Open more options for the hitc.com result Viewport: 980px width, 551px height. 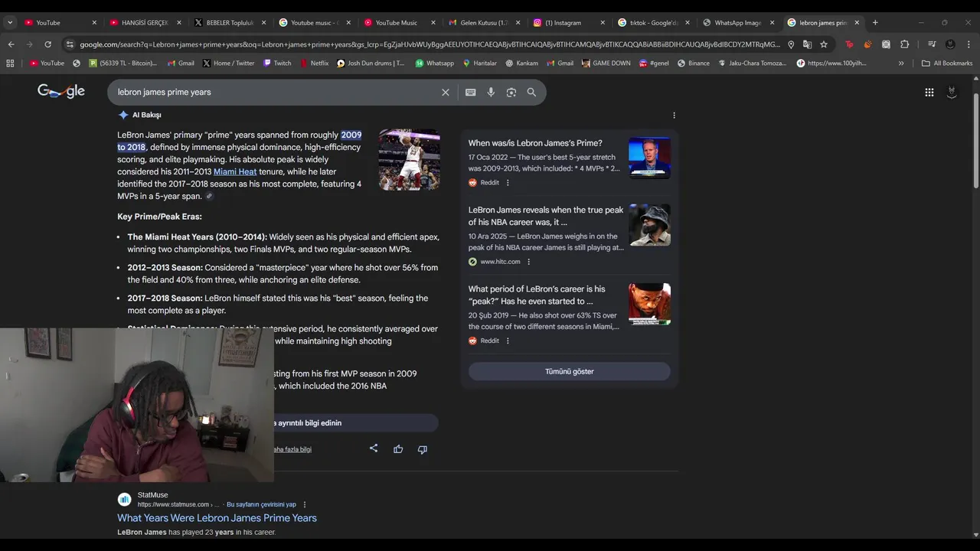528,262
